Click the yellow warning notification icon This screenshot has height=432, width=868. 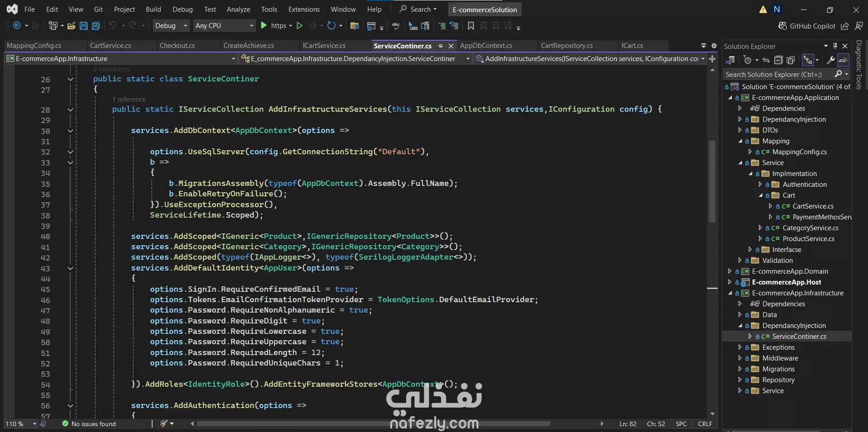[x=763, y=9]
